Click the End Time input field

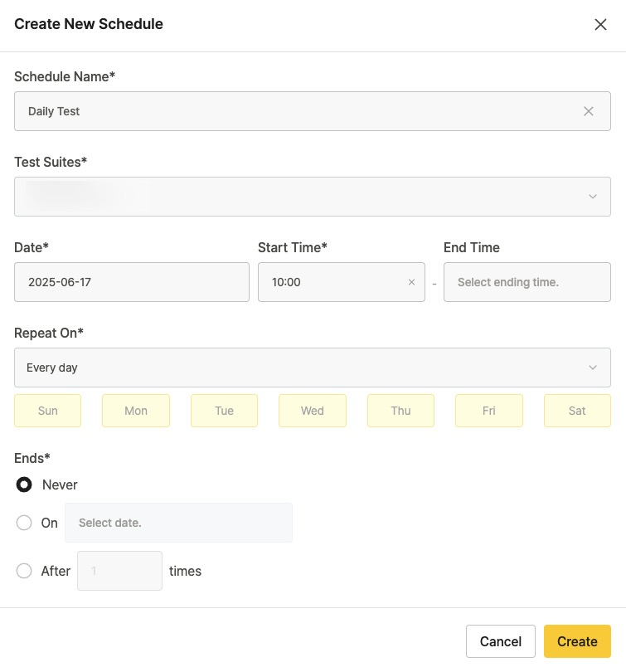point(527,282)
